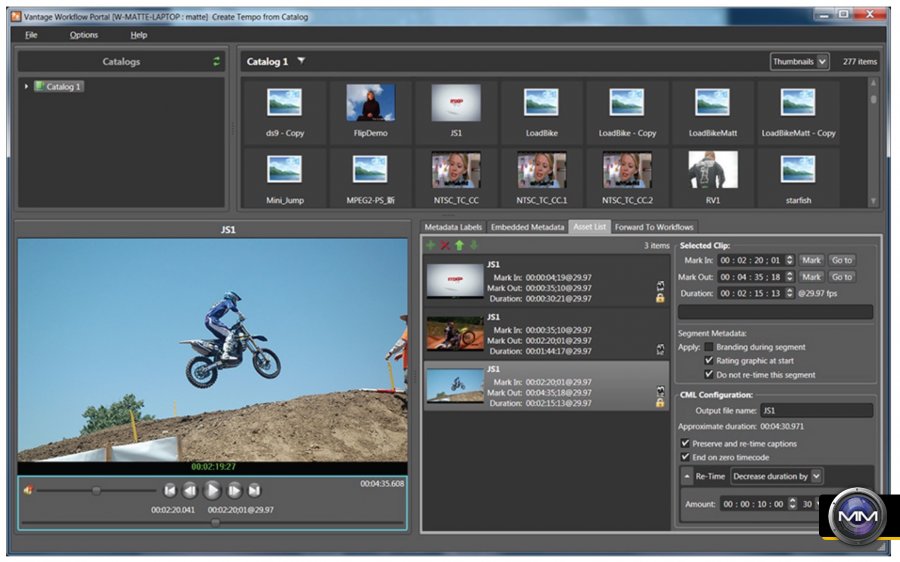Toggle Branding during segment checkbox
Image resolution: width=900 pixels, height=562 pixels.
[x=709, y=347]
